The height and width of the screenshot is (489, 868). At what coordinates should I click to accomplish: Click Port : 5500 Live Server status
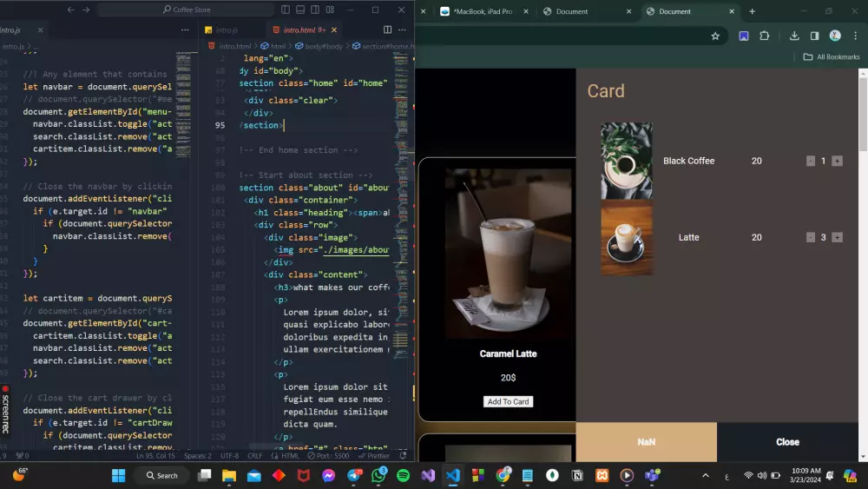click(329, 456)
